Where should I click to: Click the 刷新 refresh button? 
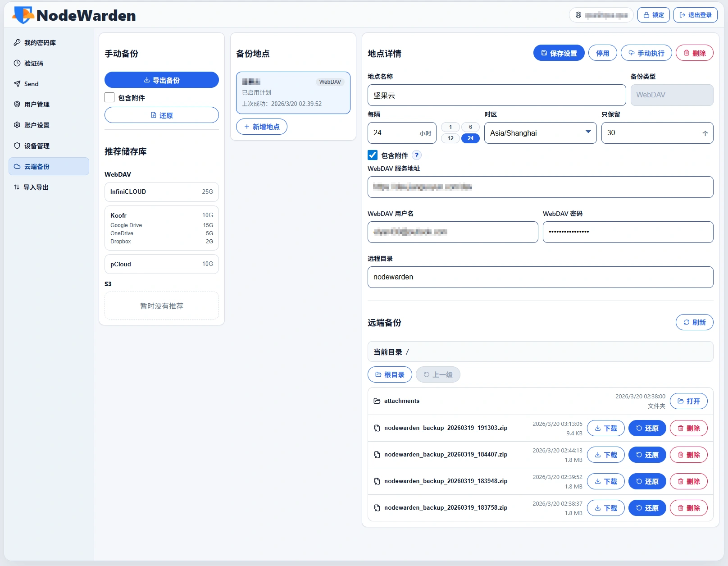click(694, 322)
